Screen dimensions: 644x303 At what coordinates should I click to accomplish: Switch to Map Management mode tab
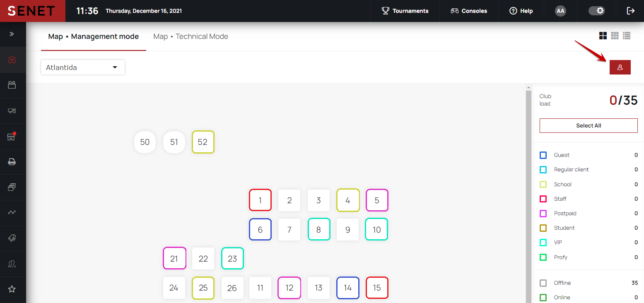[94, 36]
